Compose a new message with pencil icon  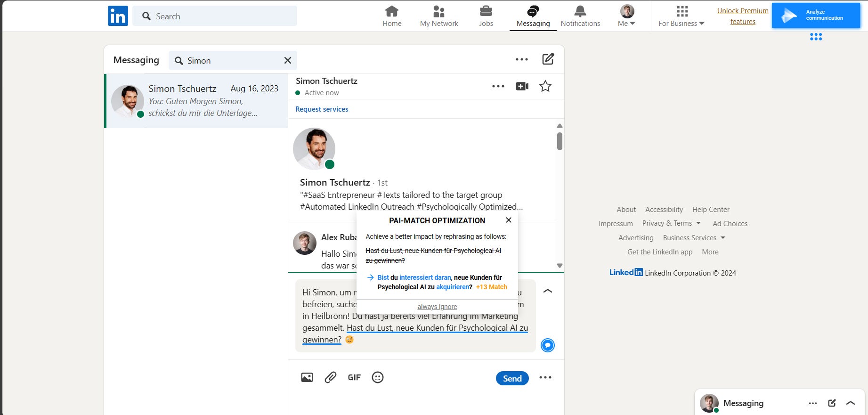548,59
